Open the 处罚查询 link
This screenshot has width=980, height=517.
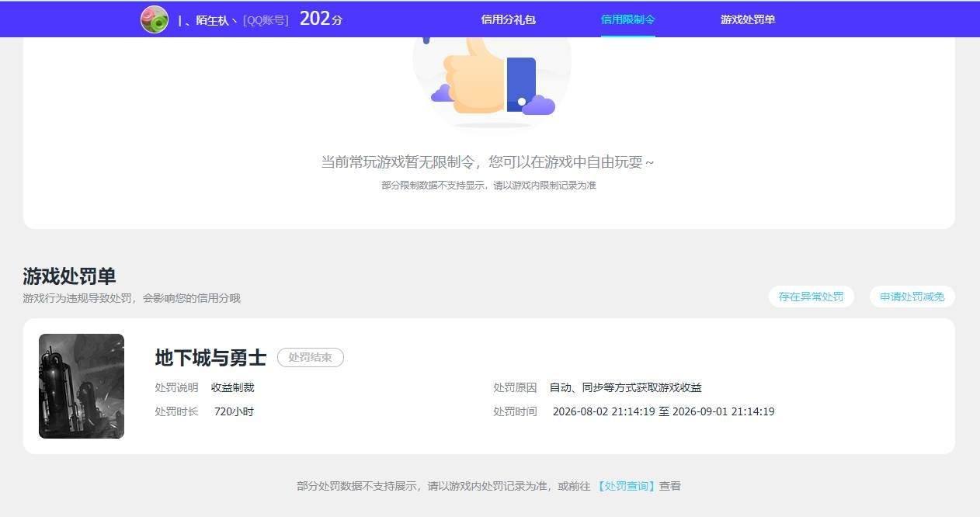click(x=627, y=486)
